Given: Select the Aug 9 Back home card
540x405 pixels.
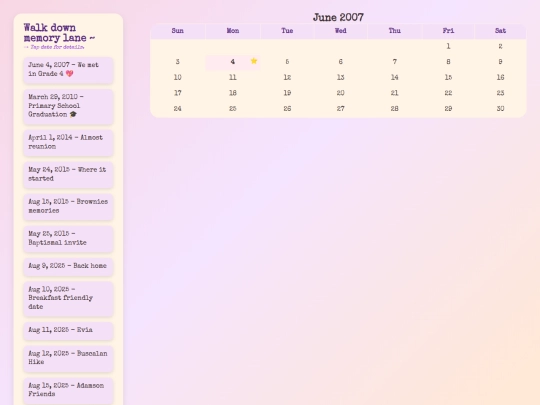Looking at the screenshot, I should coord(68,266).
